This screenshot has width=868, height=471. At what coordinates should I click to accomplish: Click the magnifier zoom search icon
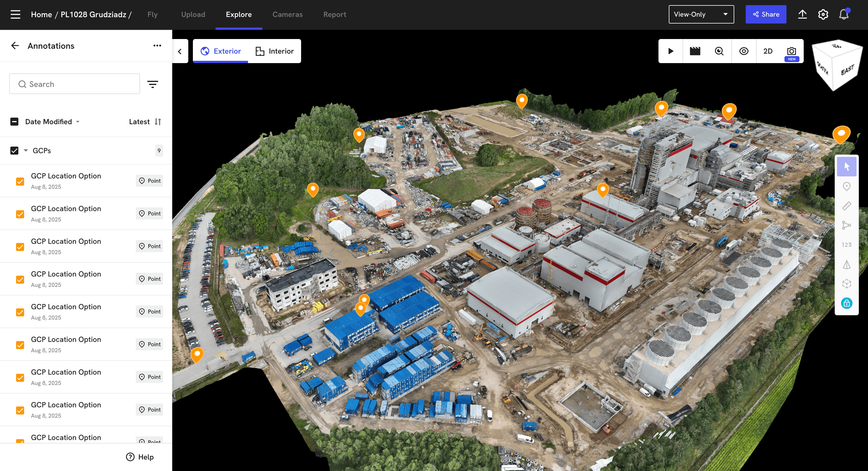click(x=719, y=51)
